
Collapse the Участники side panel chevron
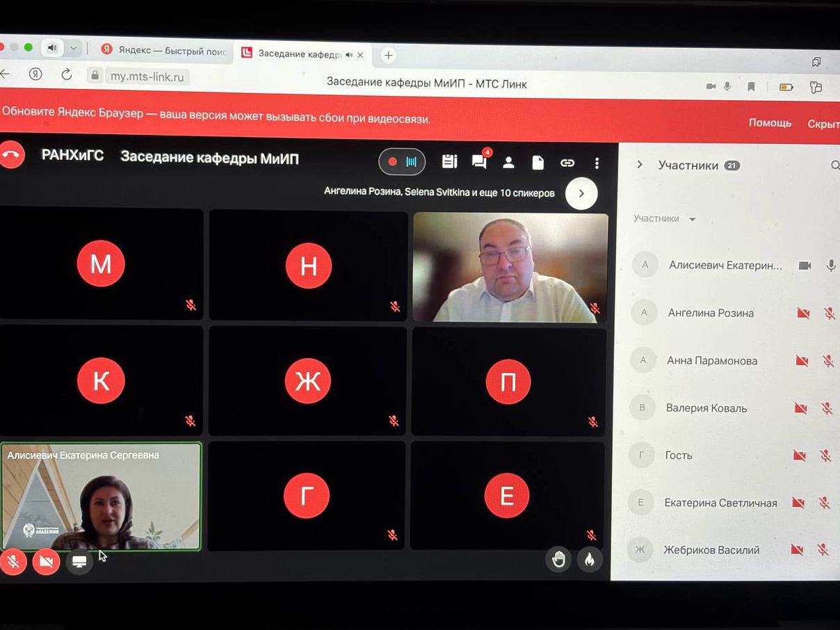point(640,165)
